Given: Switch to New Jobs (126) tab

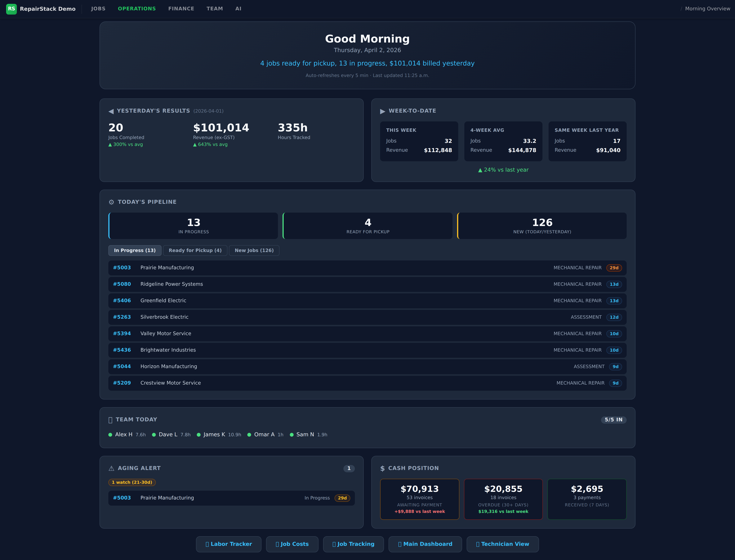Looking at the screenshot, I should pyautogui.click(x=254, y=250).
